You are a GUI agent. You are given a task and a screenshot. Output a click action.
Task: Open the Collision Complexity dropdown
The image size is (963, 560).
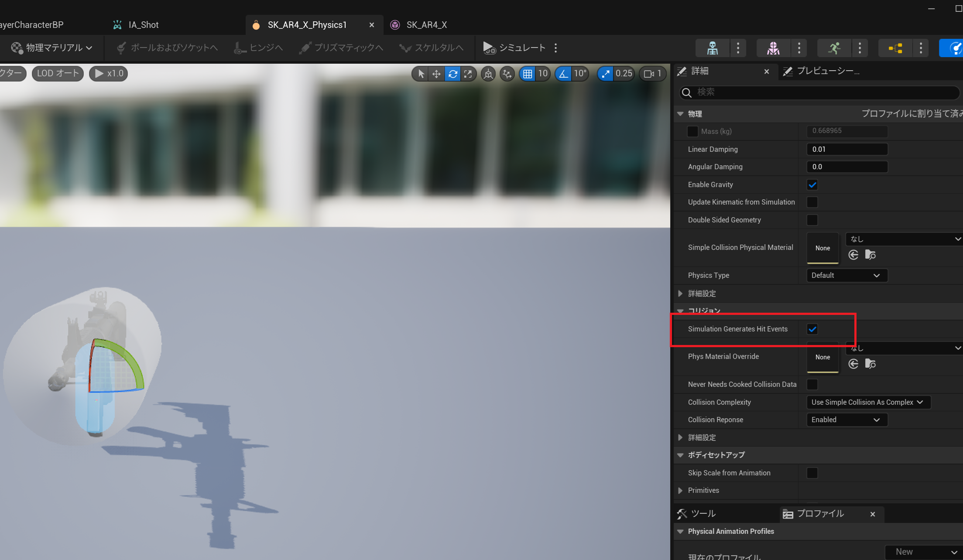point(868,403)
